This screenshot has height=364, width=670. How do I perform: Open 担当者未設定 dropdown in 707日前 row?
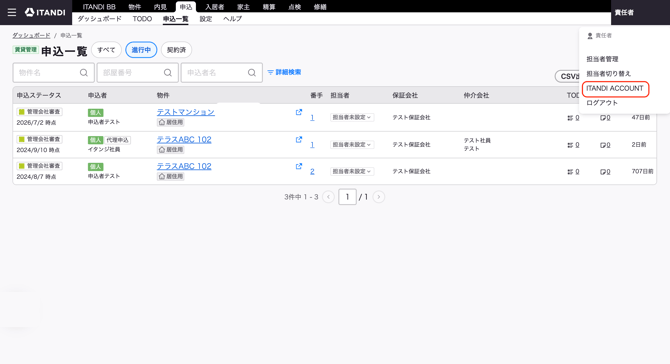click(352, 171)
